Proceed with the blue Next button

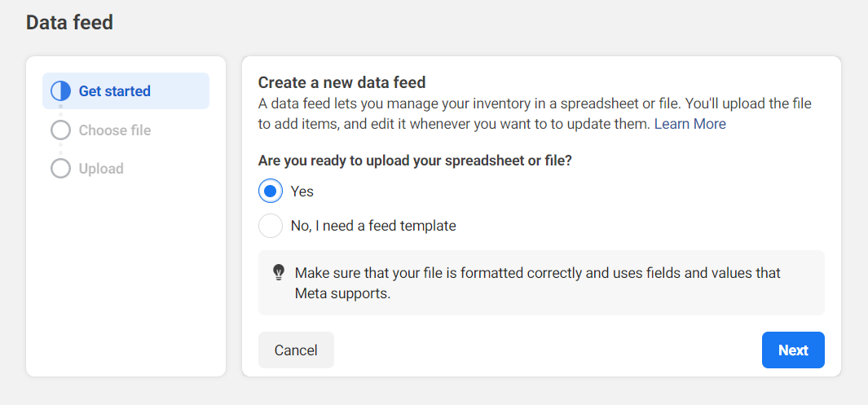pyautogui.click(x=792, y=350)
